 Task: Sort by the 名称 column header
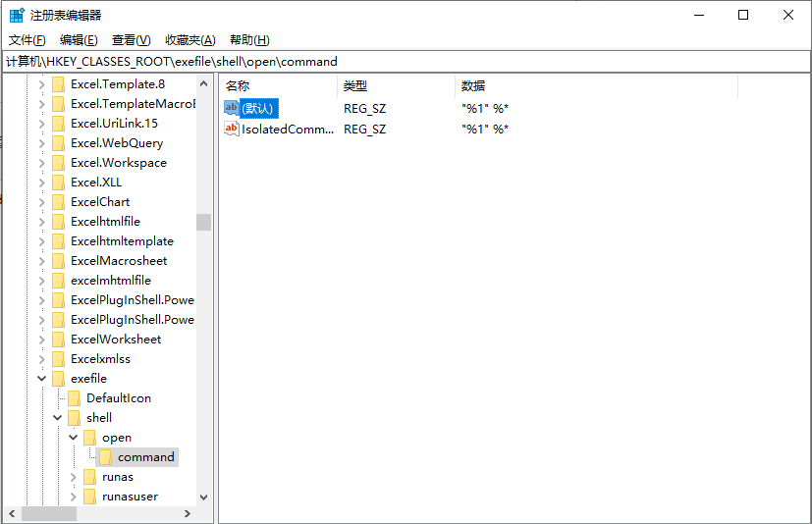[279, 86]
